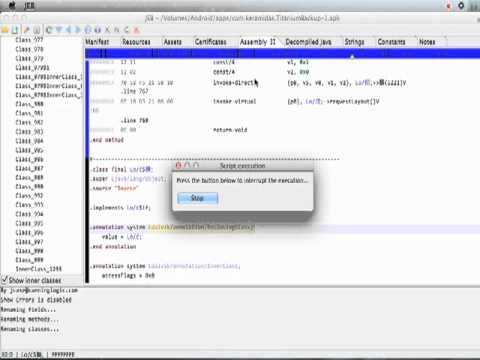This screenshot has width=480, height=360.
Task: Click the blue round info toolbar icon
Action: point(88,30)
